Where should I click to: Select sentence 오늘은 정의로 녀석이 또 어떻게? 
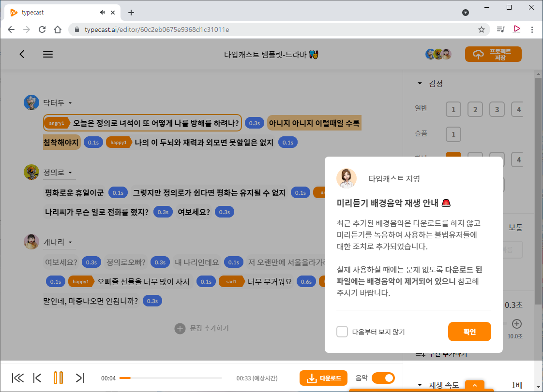[x=156, y=123]
